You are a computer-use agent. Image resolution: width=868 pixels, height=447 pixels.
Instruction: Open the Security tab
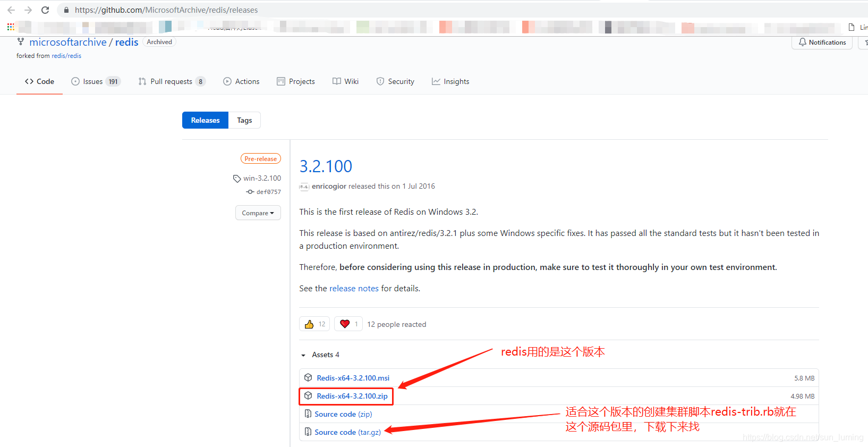click(x=395, y=81)
